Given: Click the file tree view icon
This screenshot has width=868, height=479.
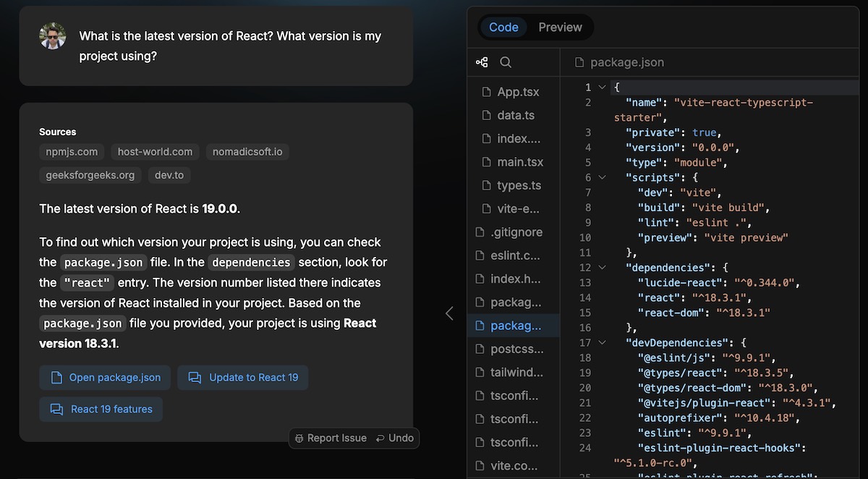Looking at the screenshot, I should coord(482,62).
